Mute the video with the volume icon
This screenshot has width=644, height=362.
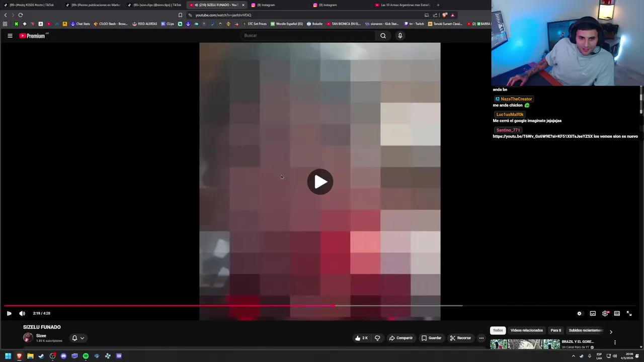[x=22, y=313]
